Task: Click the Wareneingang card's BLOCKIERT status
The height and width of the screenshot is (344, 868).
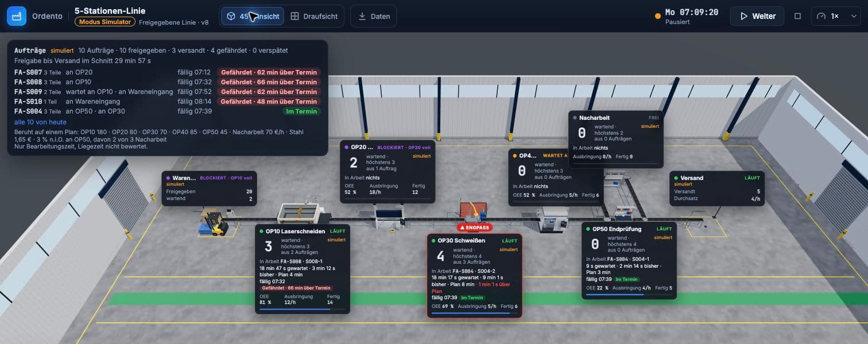Action: pos(226,178)
